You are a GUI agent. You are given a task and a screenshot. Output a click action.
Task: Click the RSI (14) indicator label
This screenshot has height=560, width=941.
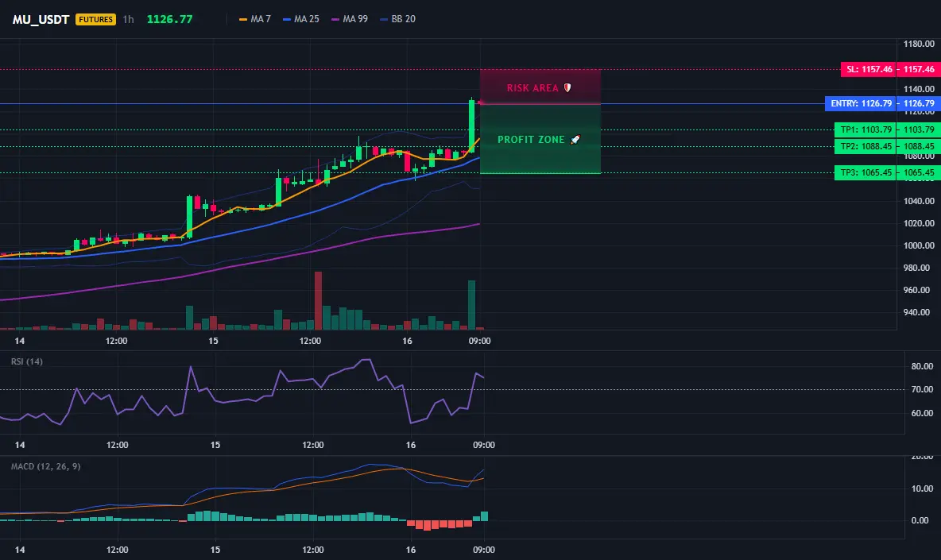pyautogui.click(x=26, y=361)
